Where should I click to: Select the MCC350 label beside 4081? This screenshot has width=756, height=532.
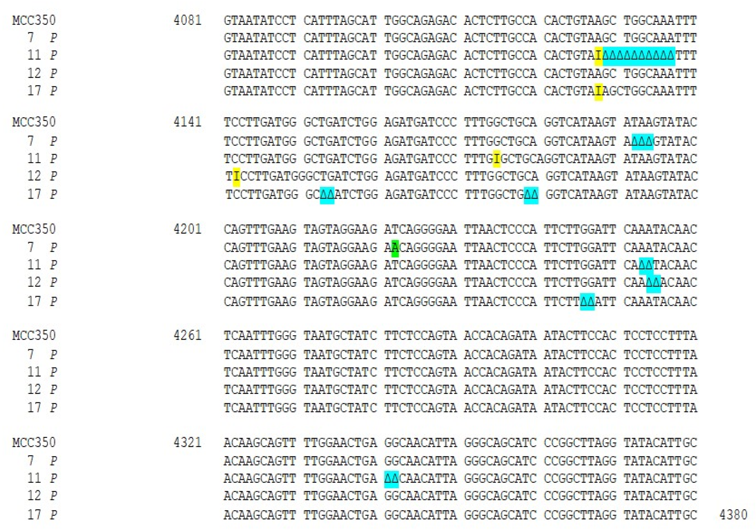(34, 20)
